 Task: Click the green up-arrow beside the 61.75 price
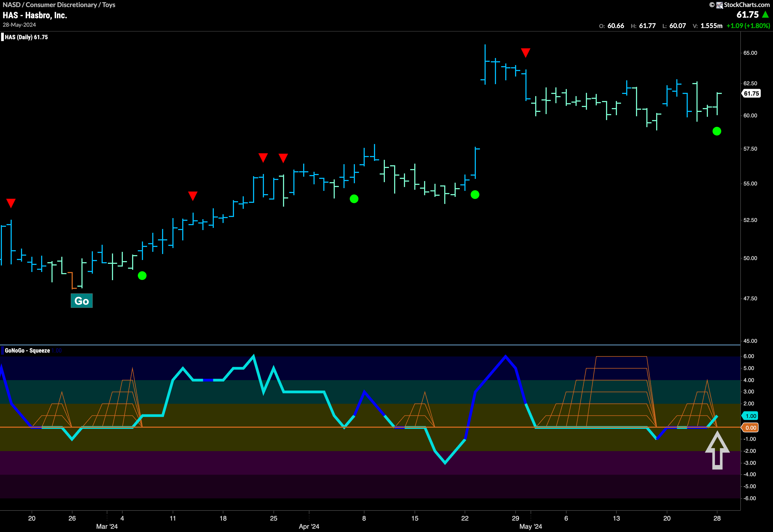click(x=765, y=15)
